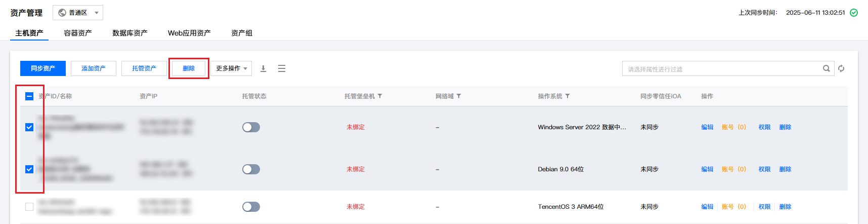Refresh the asset list with reload icon
Image resolution: width=868 pixels, height=224 pixels.
pyautogui.click(x=841, y=68)
